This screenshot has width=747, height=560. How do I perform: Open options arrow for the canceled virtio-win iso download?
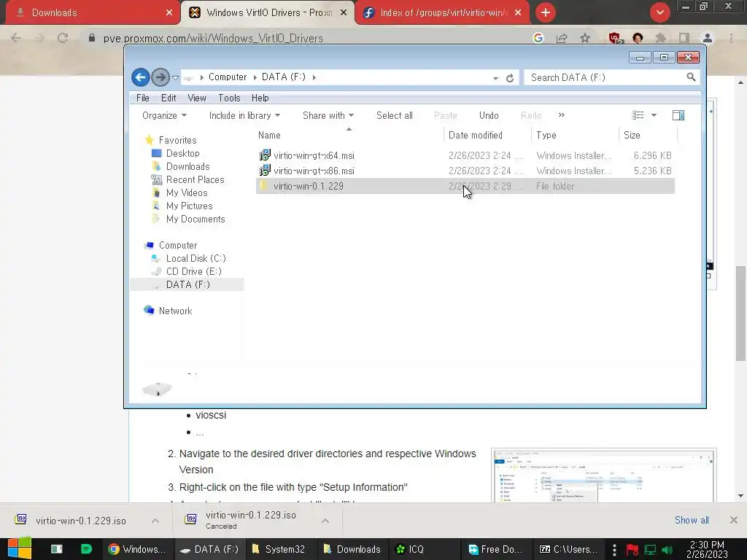[325, 521]
